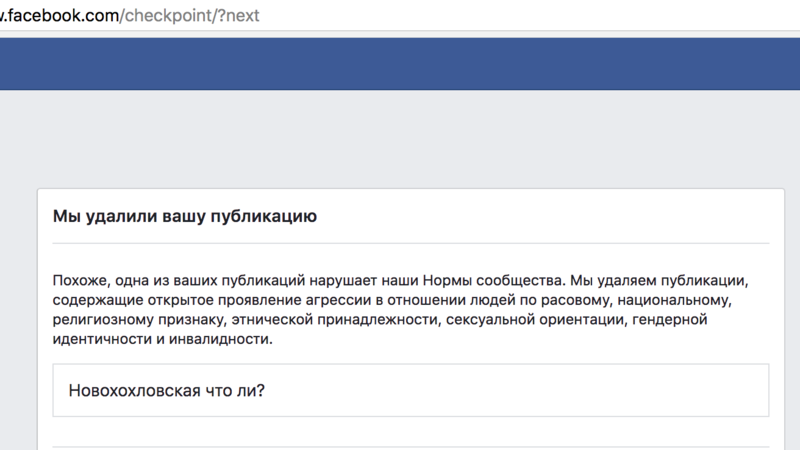The image size is (800, 450).
Task: Click the removed post box "Новохохловская что ли?"
Action: click(410, 390)
